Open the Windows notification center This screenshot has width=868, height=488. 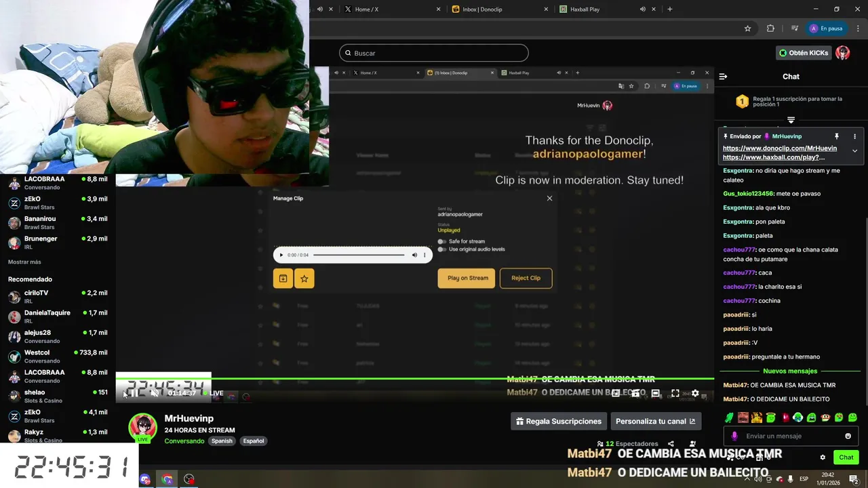[x=854, y=479]
